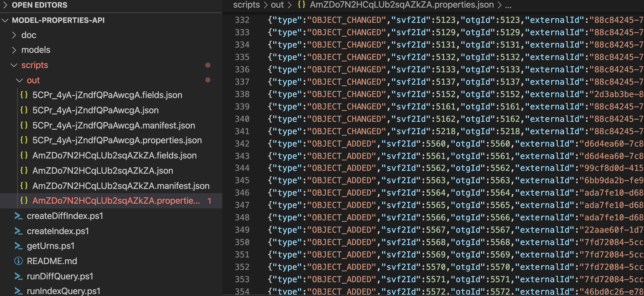This screenshot has height=296, width=644.
Task: Click the PowerShell icon next to createDiffIndex.ps1
Action: tap(19, 216)
